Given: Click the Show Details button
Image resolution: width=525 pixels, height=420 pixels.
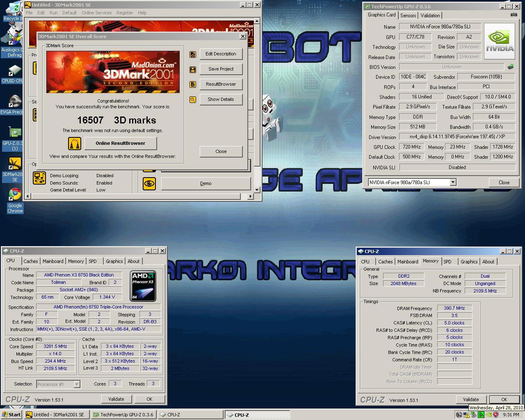Looking at the screenshot, I should pos(221,100).
